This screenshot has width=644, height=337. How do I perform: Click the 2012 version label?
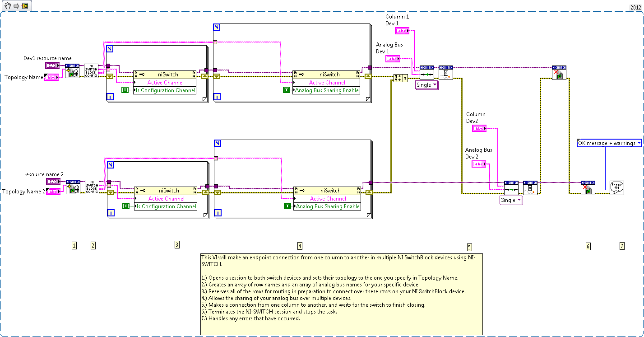636,8
